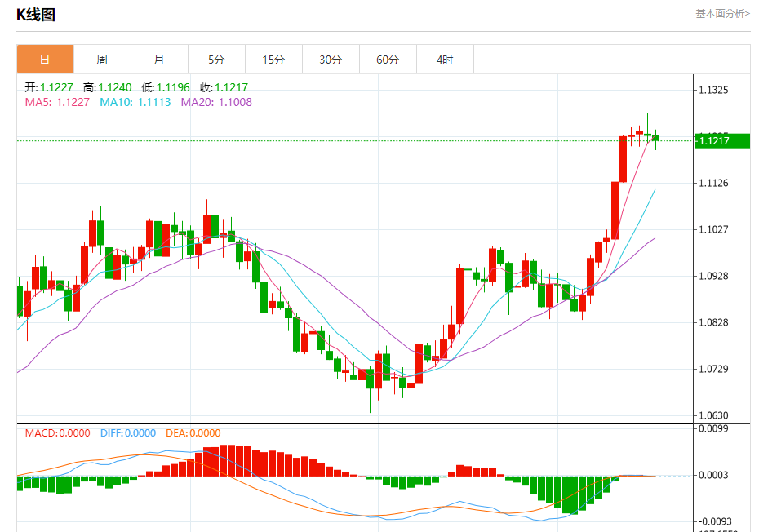Click the 1.1126 price axis label
Image resolution: width=759 pixels, height=532 pixels.
(x=713, y=183)
